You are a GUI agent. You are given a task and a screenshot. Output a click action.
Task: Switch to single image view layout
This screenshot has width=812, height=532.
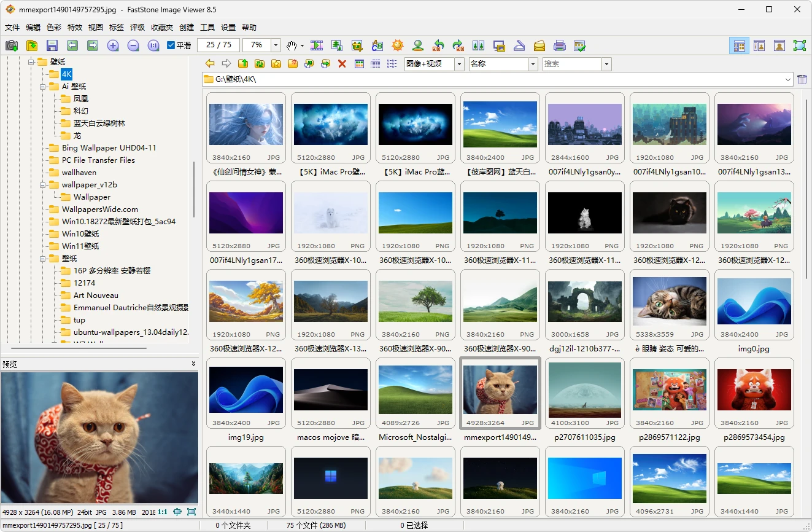tap(779, 45)
